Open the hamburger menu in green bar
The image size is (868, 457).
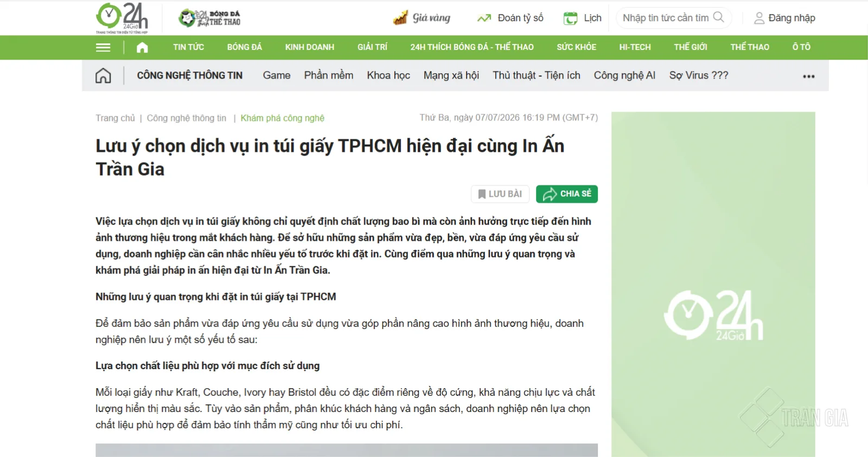103,48
